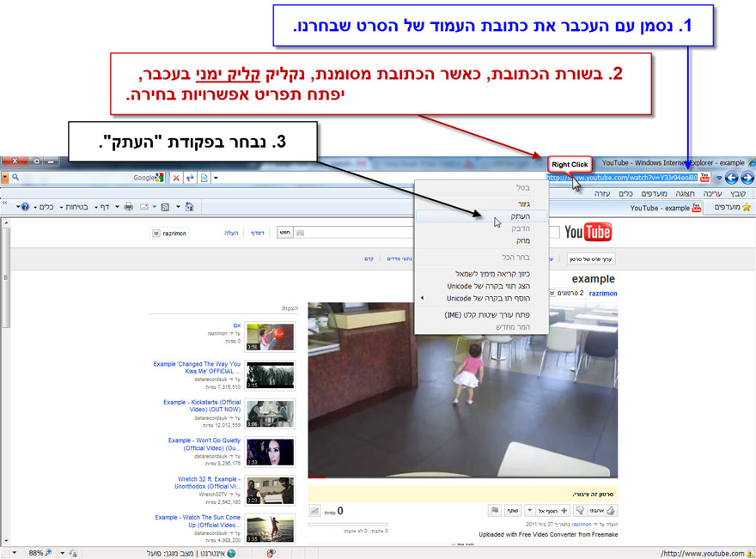Click the הוסף אל (Add to) button
756x559 pixels.
click(553, 510)
